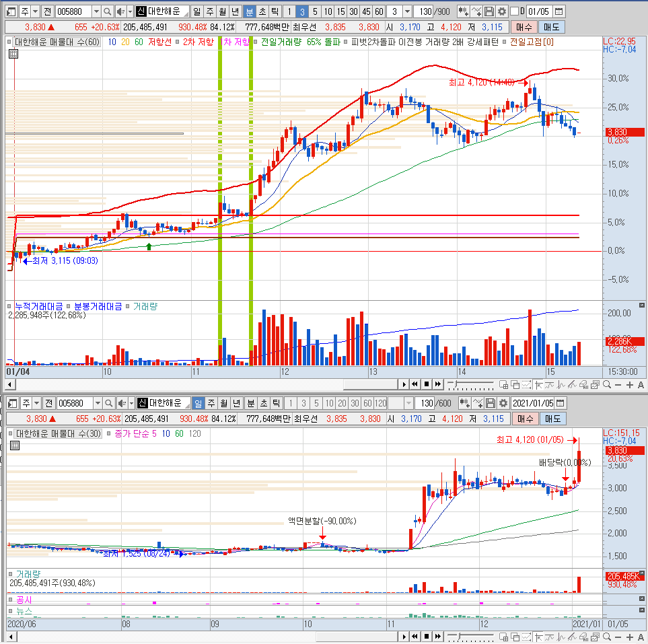Click minus zoom-out icon on top chart bottom toolbar
The image size is (648, 644).
point(618,385)
